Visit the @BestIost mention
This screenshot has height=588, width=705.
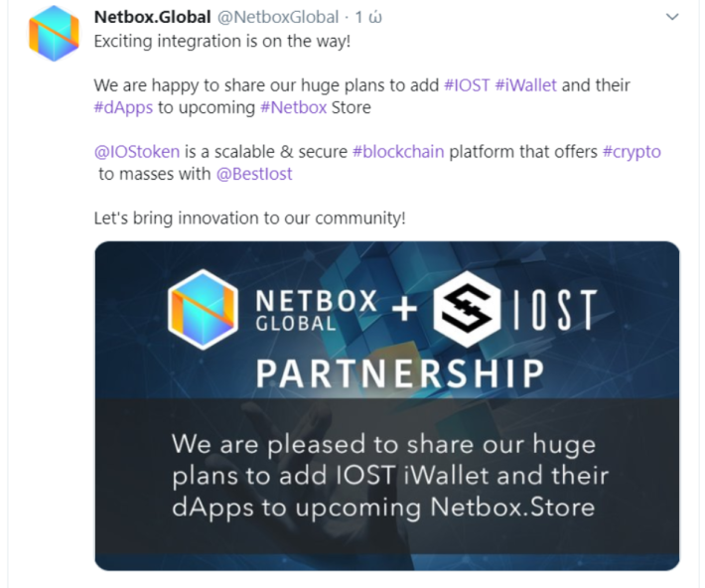click(x=254, y=174)
